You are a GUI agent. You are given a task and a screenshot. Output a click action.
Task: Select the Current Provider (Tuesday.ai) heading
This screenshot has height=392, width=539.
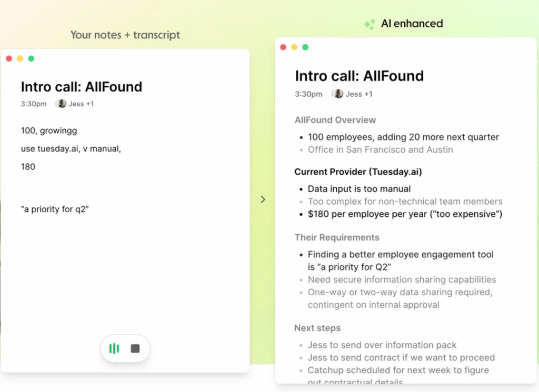point(358,172)
